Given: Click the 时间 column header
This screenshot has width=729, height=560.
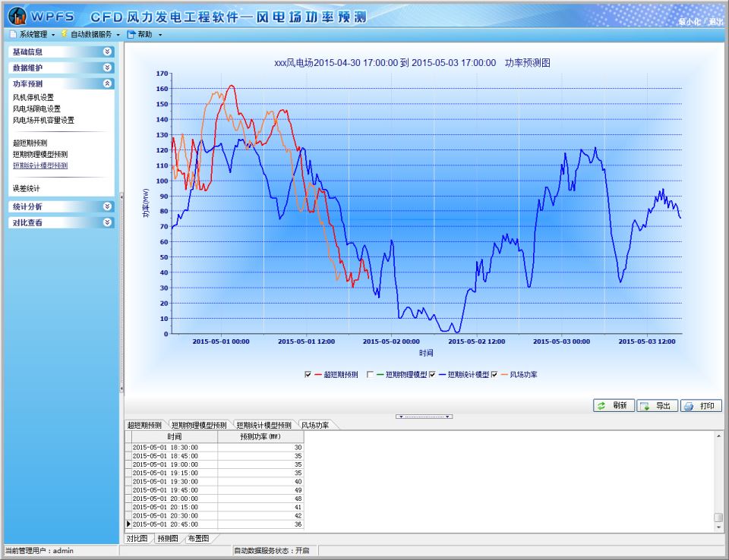Looking at the screenshot, I should [x=175, y=436].
